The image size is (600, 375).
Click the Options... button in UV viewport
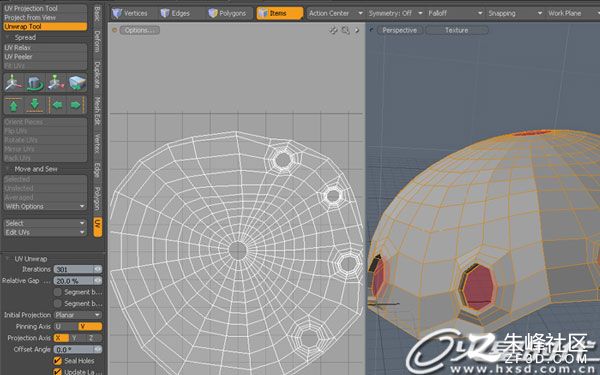click(x=140, y=30)
